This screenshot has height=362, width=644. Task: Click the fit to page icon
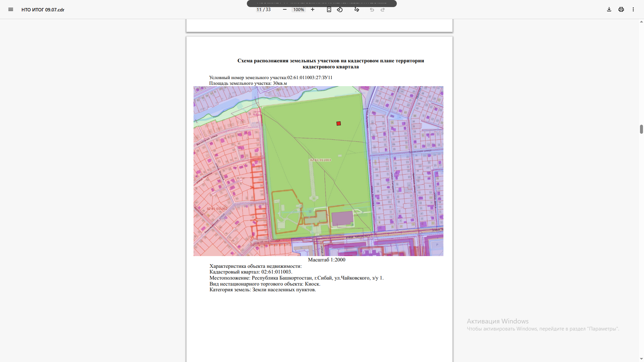pos(329,9)
